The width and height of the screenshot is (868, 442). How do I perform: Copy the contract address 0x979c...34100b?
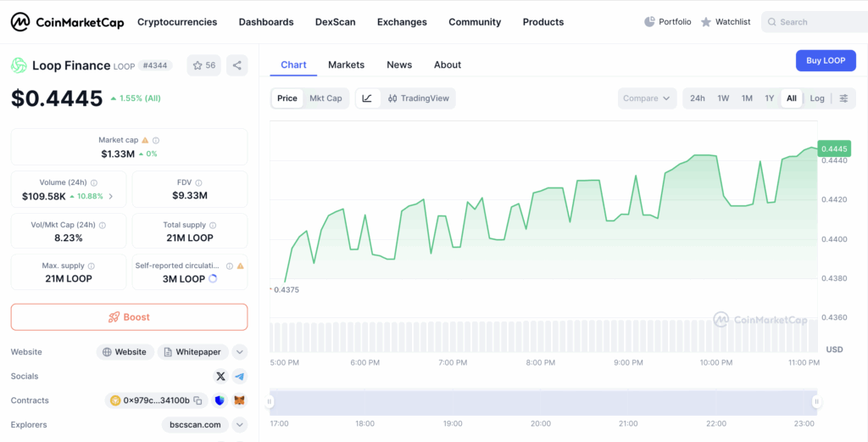198,400
